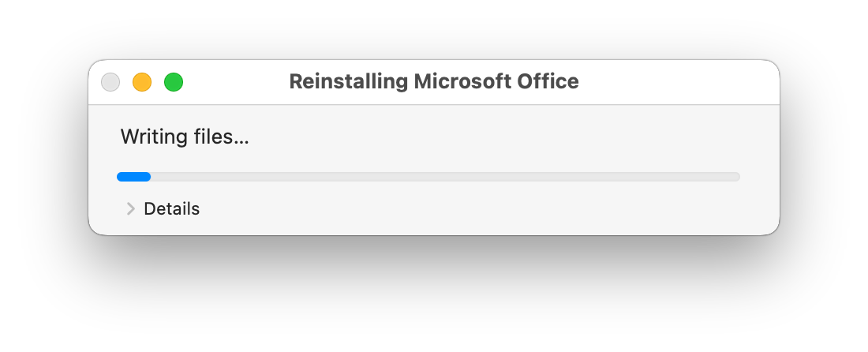This screenshot has height=352, width=868.
Task: Select the "Writing files…" status message
Action: 185,137
